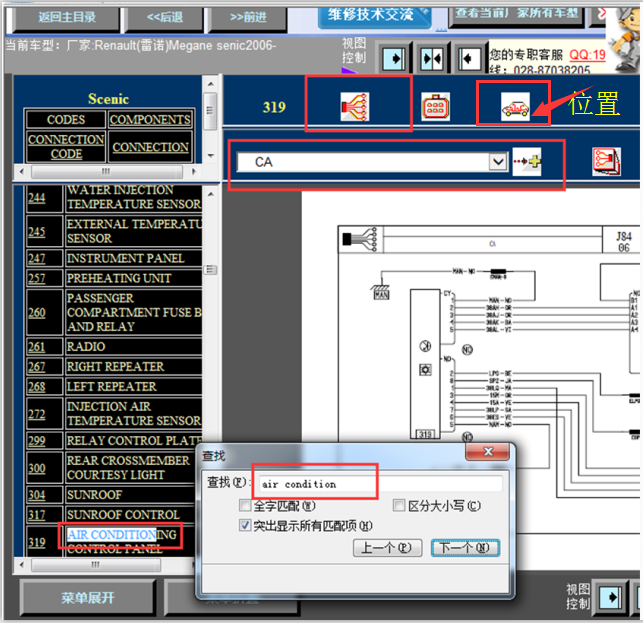
Task: Open code 257 preheating unit
Action: click(x=36, y=278)
